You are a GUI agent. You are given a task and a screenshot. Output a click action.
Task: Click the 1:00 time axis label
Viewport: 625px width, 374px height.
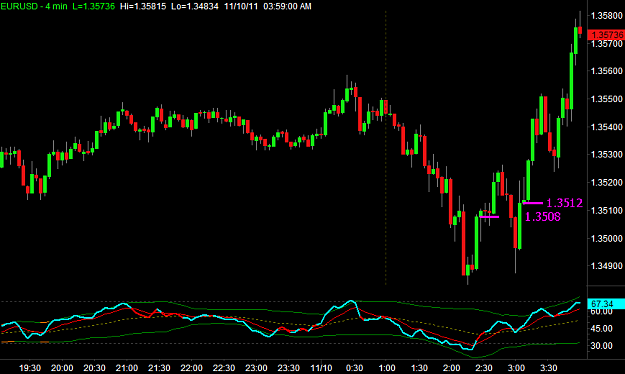coord(387,368)
